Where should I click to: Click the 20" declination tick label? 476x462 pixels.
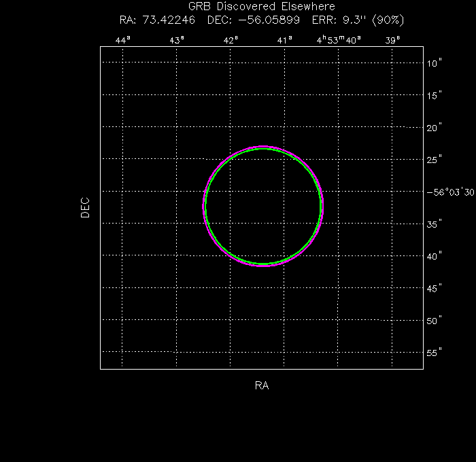coord(434,128)
